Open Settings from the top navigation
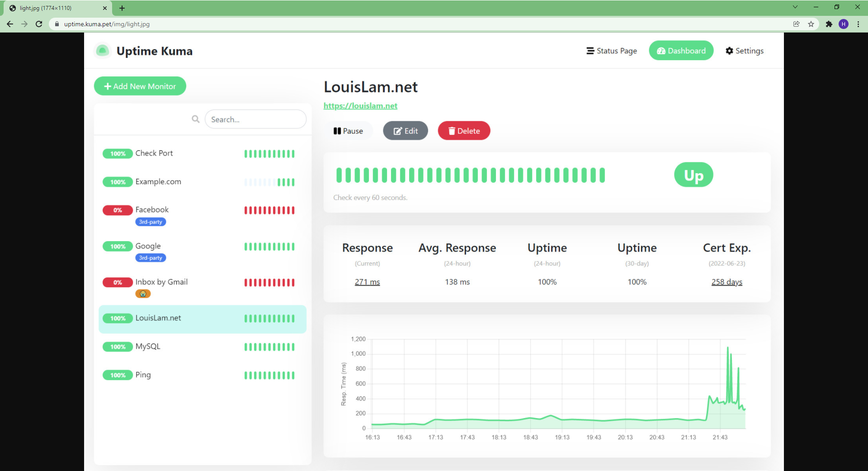Viewport: 868px width, 471px height. 745,51
